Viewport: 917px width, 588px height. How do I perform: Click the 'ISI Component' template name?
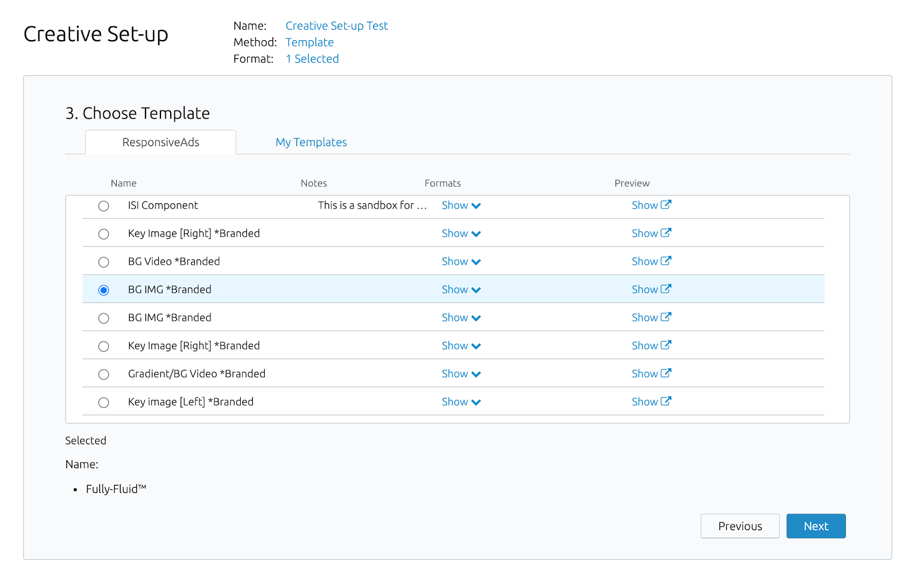pos(163,205)
